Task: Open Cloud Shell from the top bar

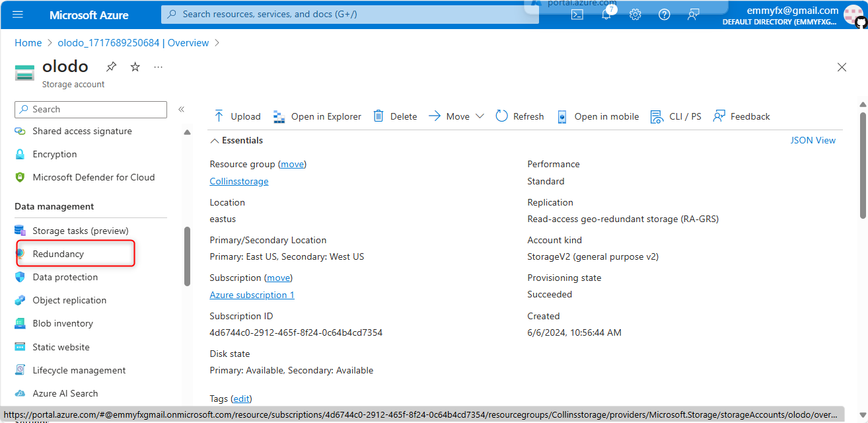Action: (577, 15)
